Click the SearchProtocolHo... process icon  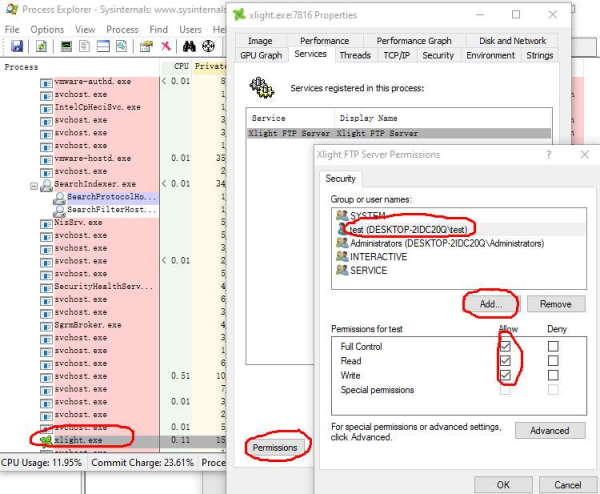[x=59, y=197]
